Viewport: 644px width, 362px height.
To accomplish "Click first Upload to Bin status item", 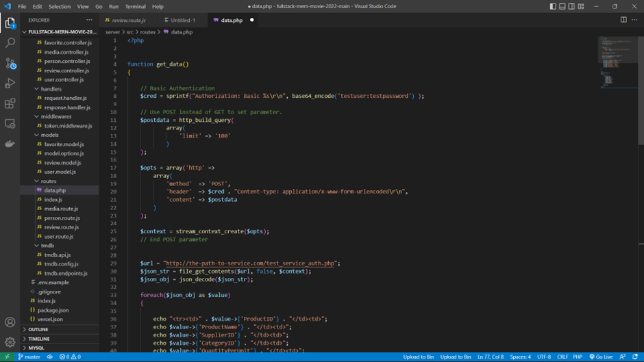I will click(419, 357).
